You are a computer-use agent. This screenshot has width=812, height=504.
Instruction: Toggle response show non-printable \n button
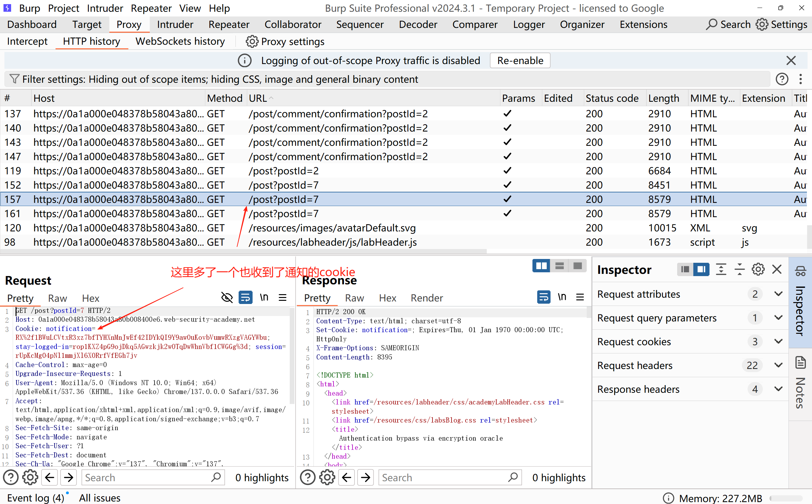562,297
